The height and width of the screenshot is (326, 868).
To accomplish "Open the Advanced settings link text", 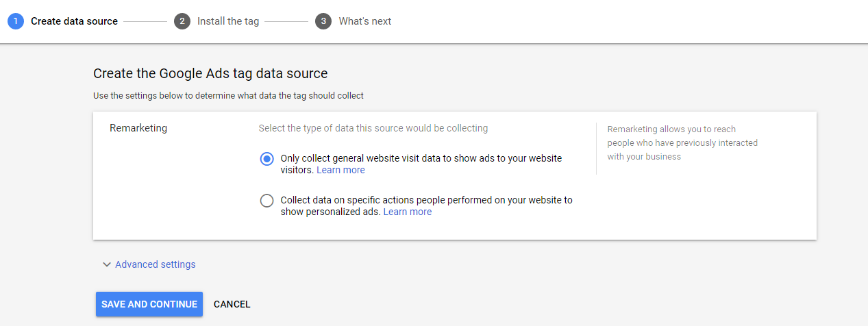I will click(x=156, y=264).
